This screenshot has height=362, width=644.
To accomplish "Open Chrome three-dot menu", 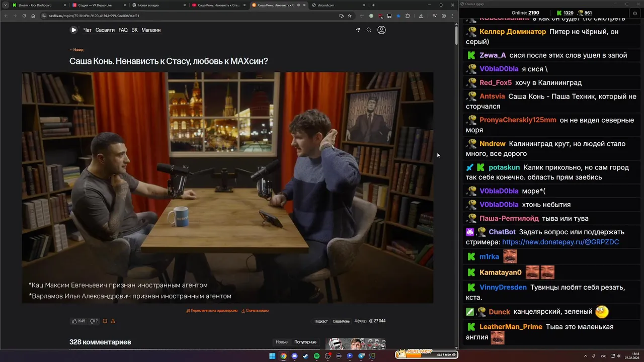I will [452, 16].
